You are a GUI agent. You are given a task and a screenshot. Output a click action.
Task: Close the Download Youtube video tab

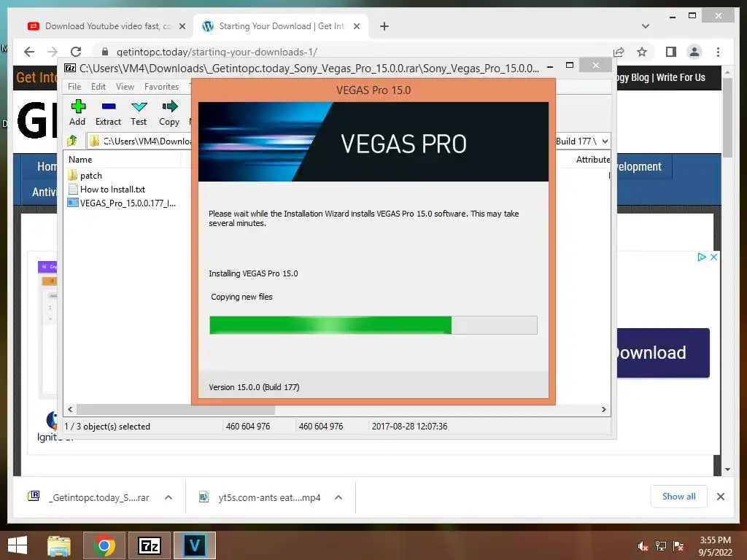pyautogui.click(x=182, y=27)
